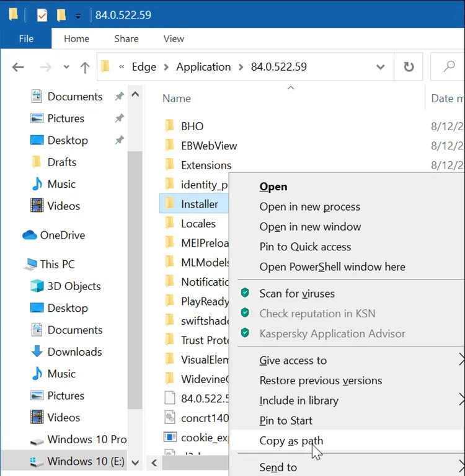Go up one folder level arrow
The width and height of the screenshot is (465, 476).
[x=85, y=67]
